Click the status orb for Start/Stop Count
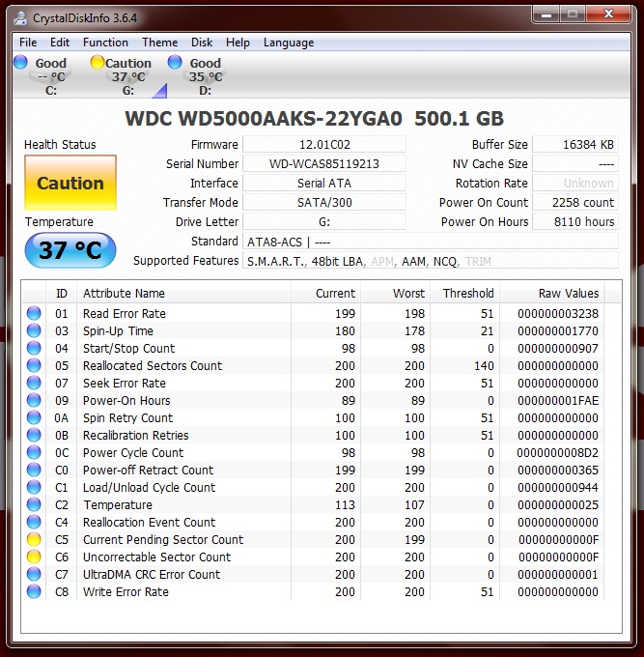This screenshot has height=657, width=644. (x=34, y=348)
